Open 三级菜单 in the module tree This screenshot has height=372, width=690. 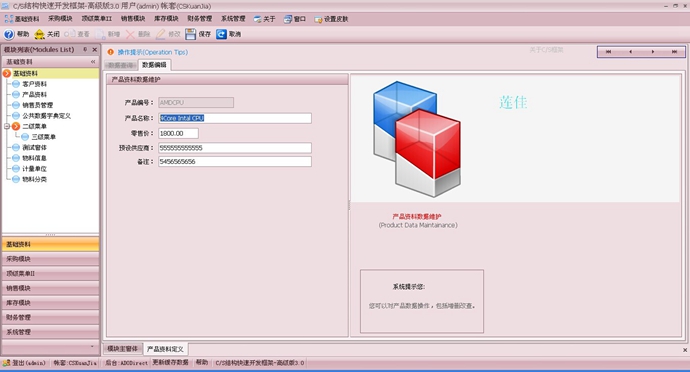tap(44, 137)
